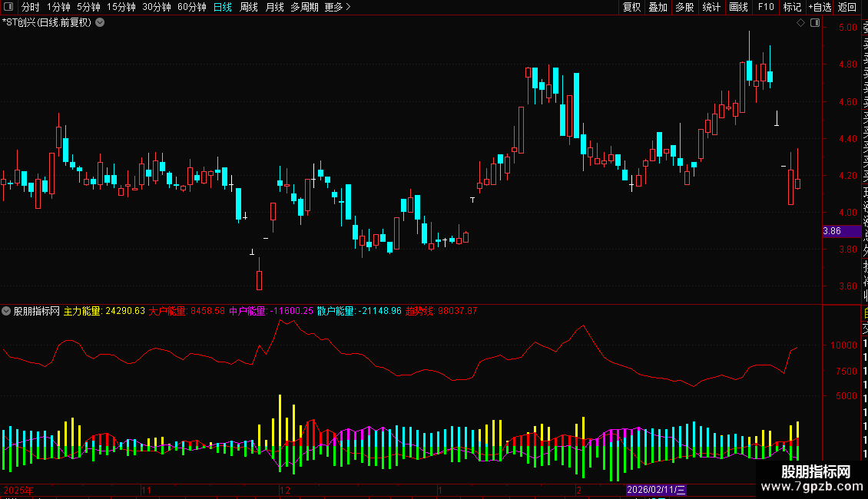Switch to 分时 view
The image size is (868, 499).
click(x=31, y=7)
